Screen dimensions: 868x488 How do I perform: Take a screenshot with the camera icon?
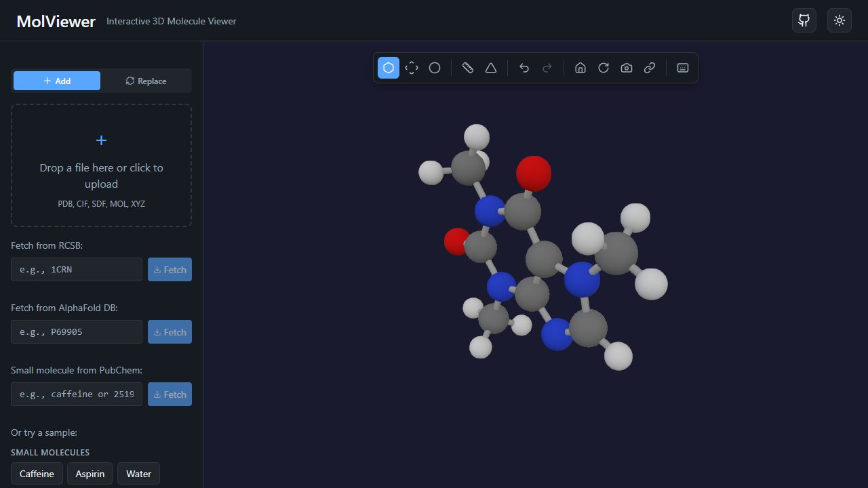pyautogui.click(x=627, y=68)
